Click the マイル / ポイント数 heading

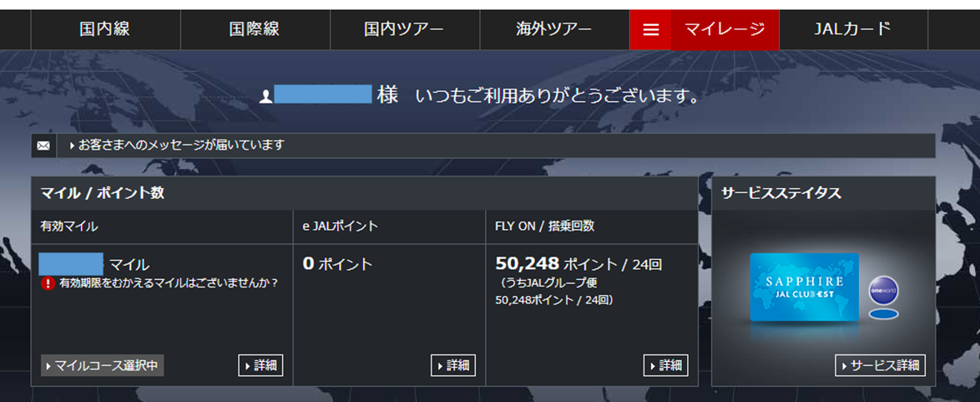coord(103,193)
